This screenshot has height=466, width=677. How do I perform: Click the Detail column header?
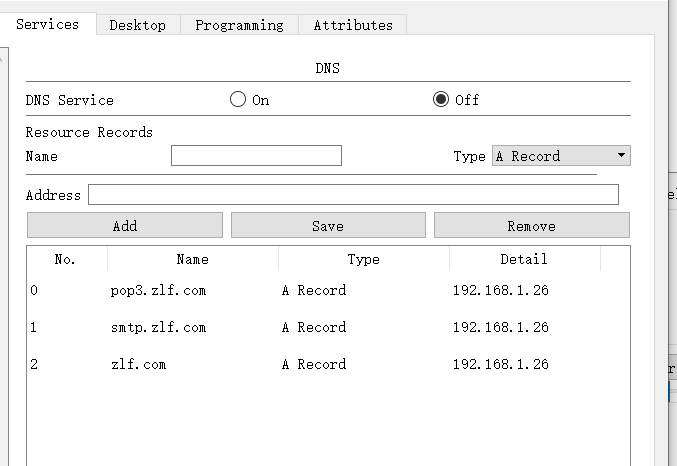[x=524, y=259]
